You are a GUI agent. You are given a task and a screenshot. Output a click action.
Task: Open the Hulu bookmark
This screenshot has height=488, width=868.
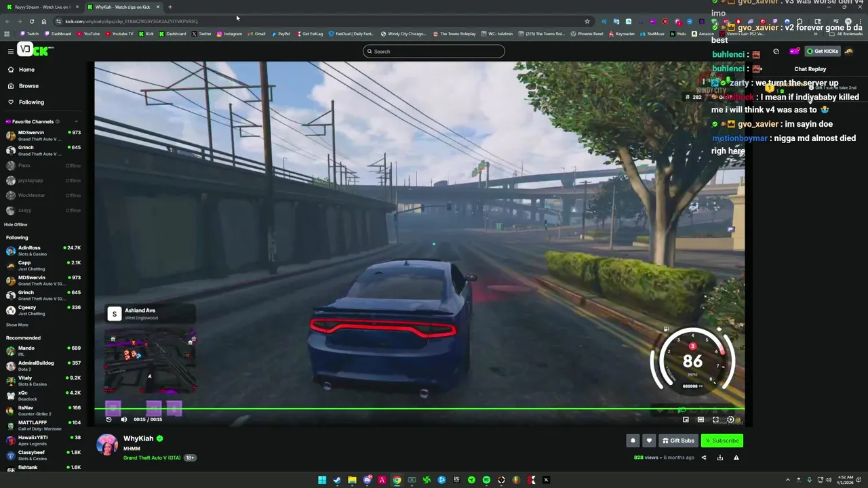(x=679, y=34)
